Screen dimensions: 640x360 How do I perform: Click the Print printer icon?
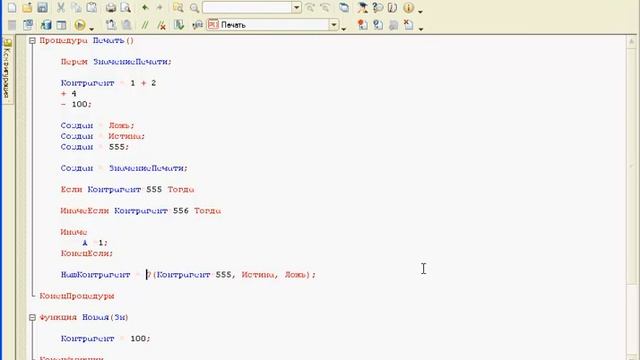(111, 7)
